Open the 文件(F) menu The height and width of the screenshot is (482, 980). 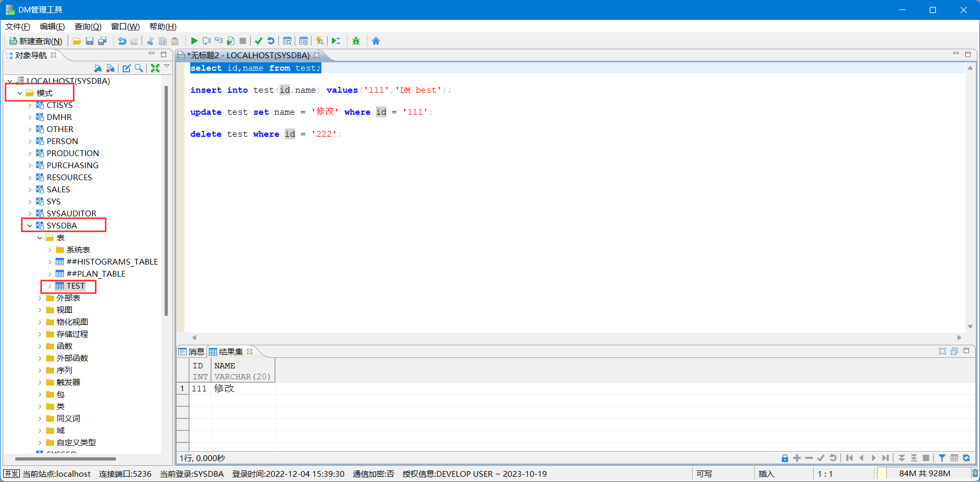pyautogui.click(x=17, y=26)
